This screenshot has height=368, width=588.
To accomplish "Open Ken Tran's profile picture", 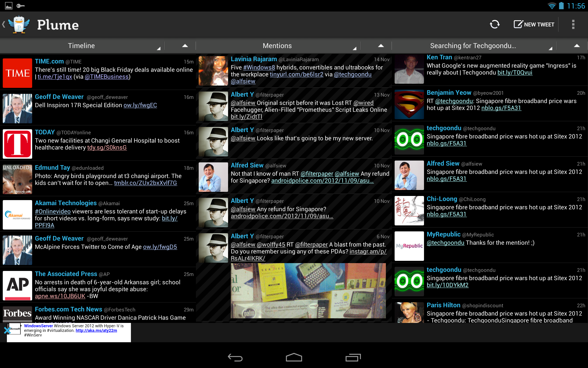I will (x=409, y=69).
